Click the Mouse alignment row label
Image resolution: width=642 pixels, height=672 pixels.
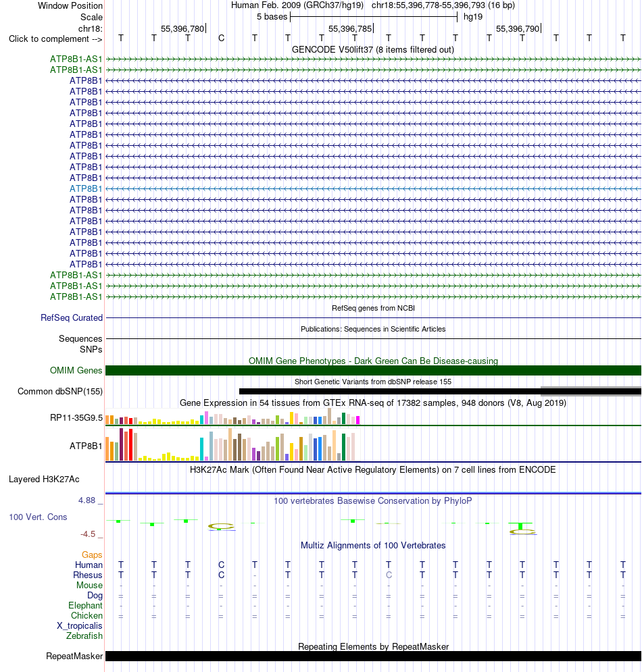pos(89,585)
